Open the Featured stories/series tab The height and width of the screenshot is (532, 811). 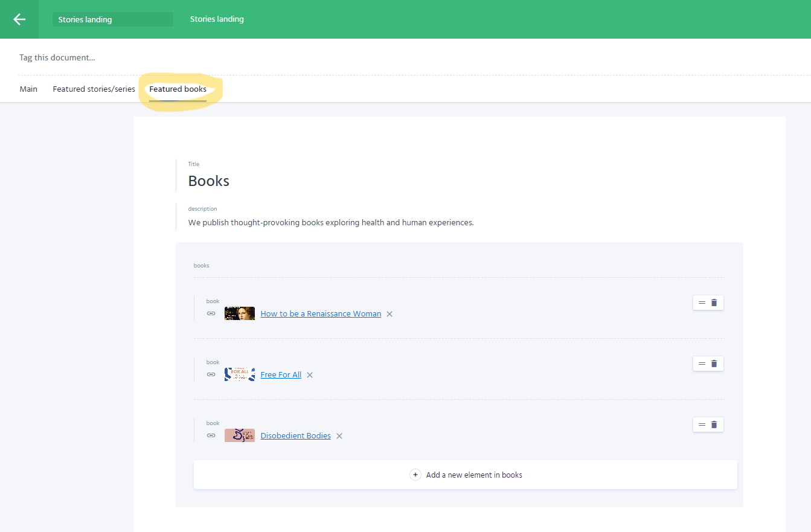tap(94, 89)
